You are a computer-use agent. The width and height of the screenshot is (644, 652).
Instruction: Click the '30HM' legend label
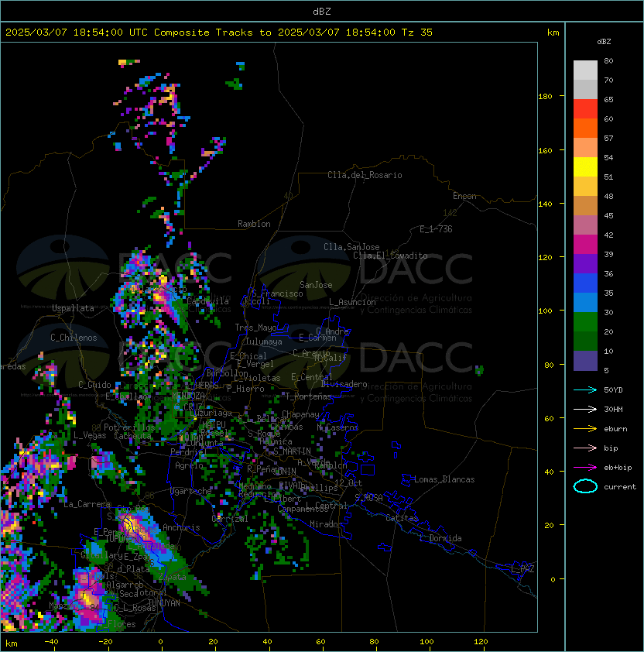click(613, 409)
